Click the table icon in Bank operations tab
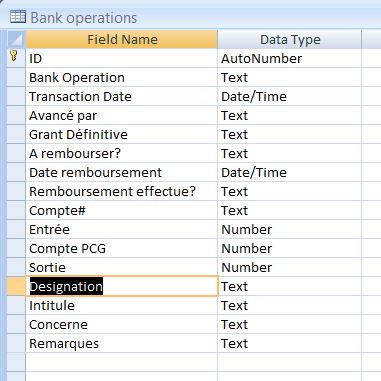 (x=18, y=16)
